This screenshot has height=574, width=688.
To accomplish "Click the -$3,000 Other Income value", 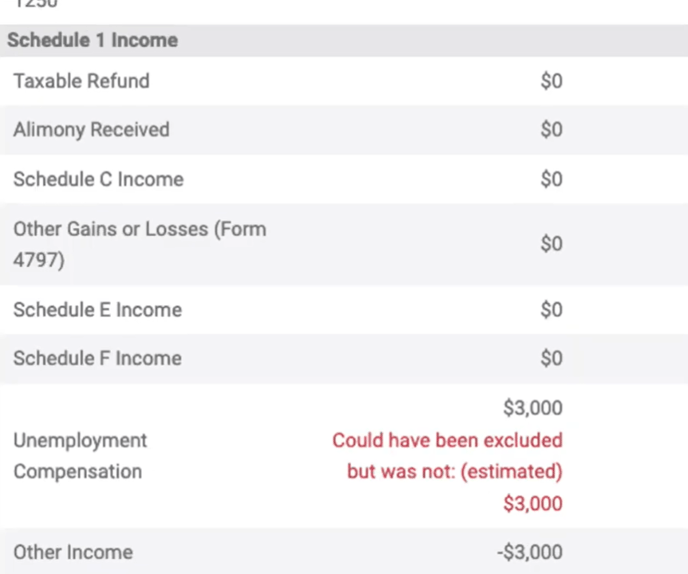I will 530,552.
